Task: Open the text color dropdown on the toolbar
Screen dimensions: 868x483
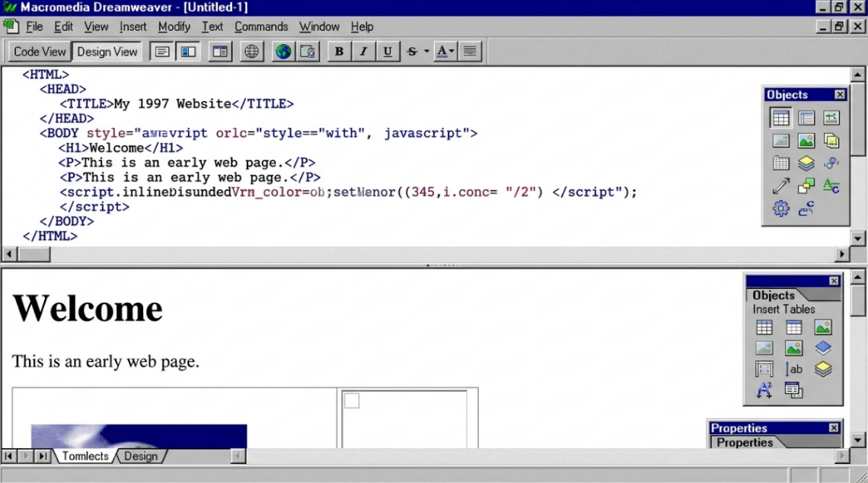Action: tap(452, 51)
